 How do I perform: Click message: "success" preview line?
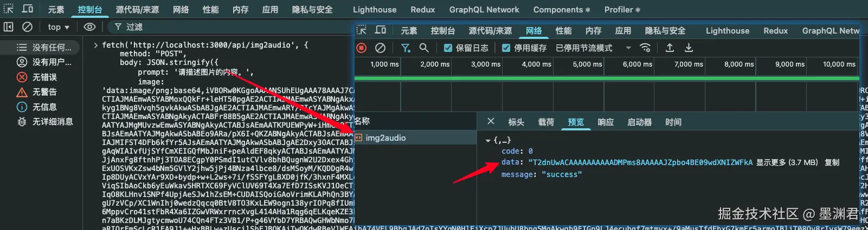(542, 174)
